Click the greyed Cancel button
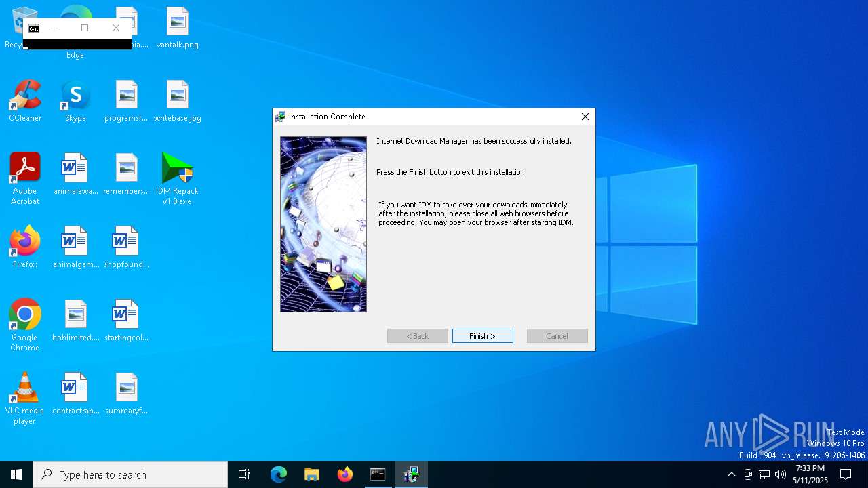 (x=557, y=336)
